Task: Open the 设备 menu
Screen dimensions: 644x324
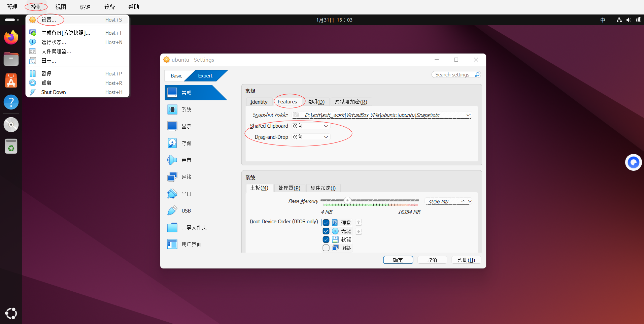Action: [109, 7]
